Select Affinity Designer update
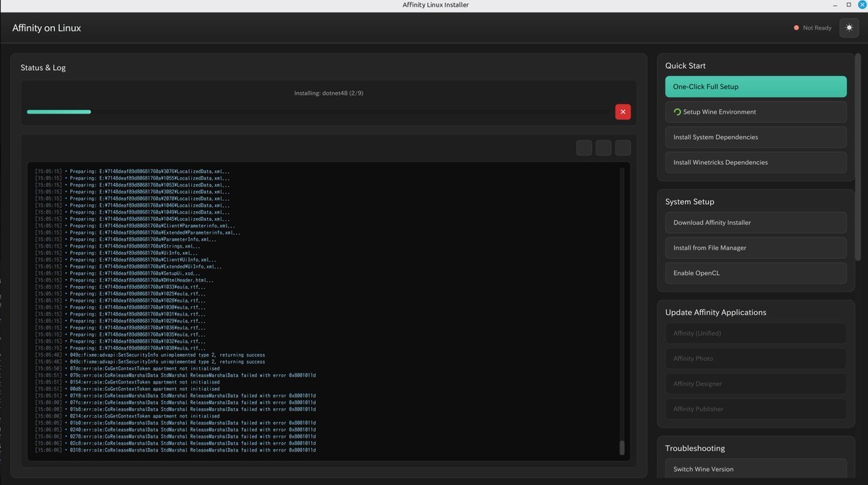Image resolution: width=868 pixels, height=485 pixels. pyautogui.click(x=756, y=384)
